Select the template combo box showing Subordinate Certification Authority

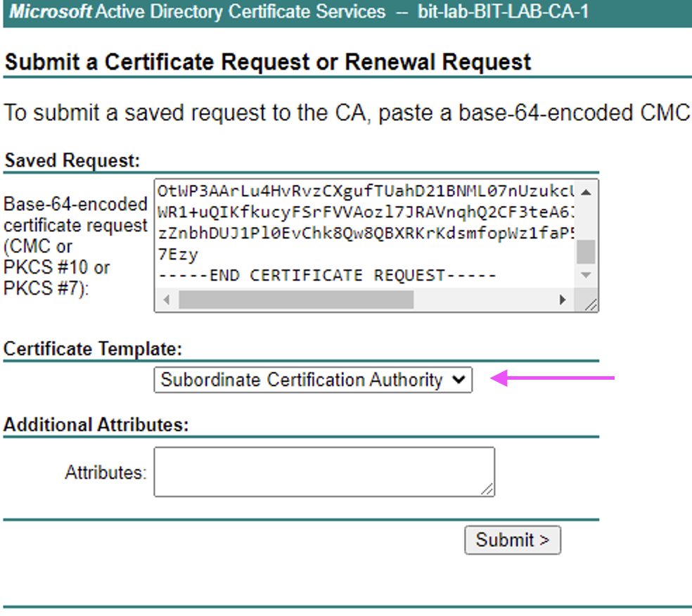click(313, 380)
